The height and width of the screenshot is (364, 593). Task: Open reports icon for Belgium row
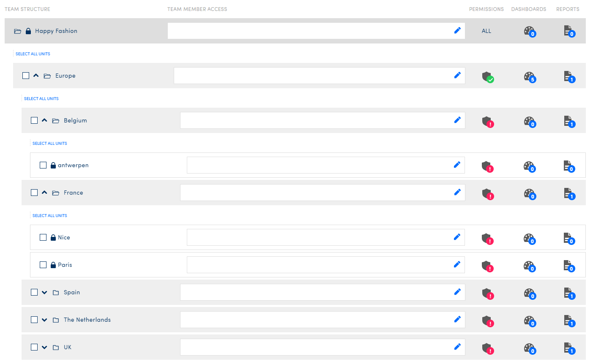(x=569, y=121)
